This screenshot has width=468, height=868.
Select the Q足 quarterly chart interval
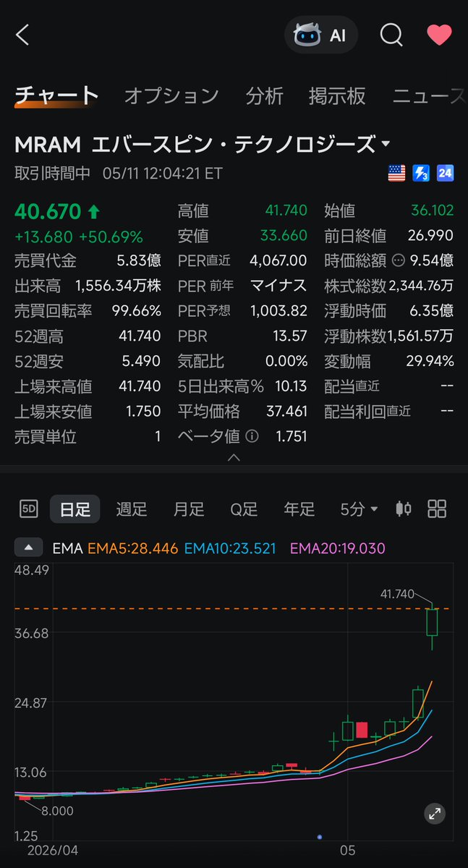click(244, 509)
